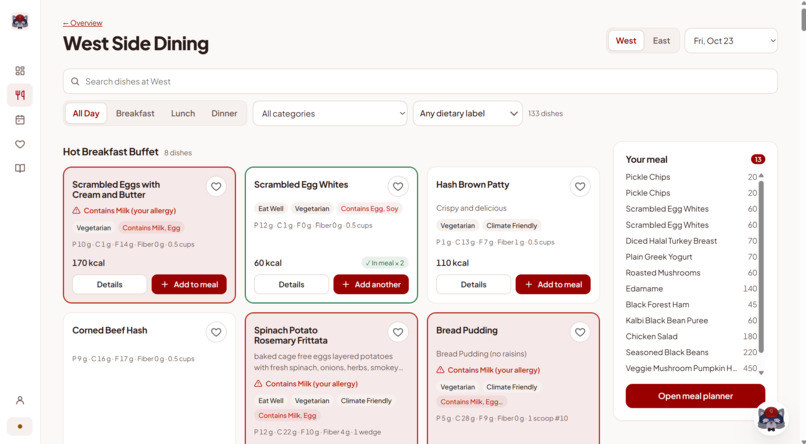
Task: Select the Dinner tab
Action: click(x=224, y=114)
